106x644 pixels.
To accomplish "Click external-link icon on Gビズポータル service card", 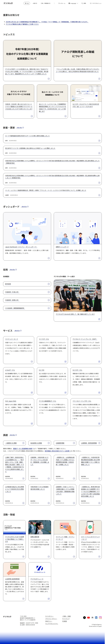I will pos(99,393).
